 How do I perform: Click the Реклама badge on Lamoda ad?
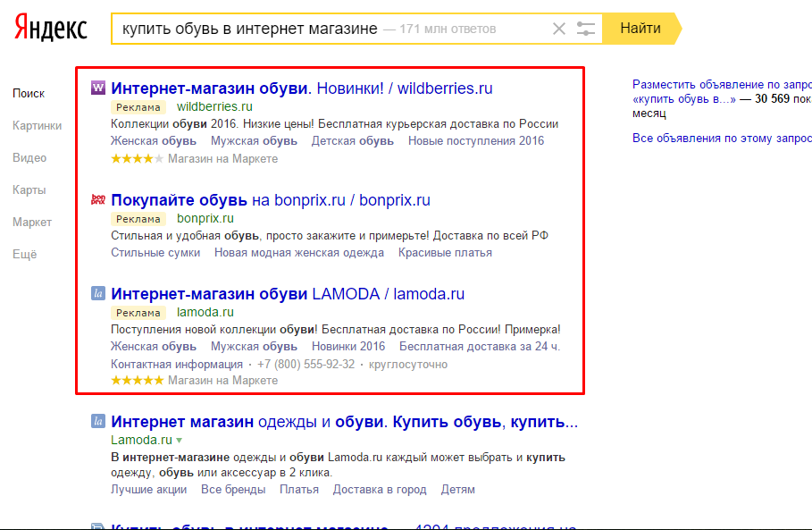click(x=138, y=313)
